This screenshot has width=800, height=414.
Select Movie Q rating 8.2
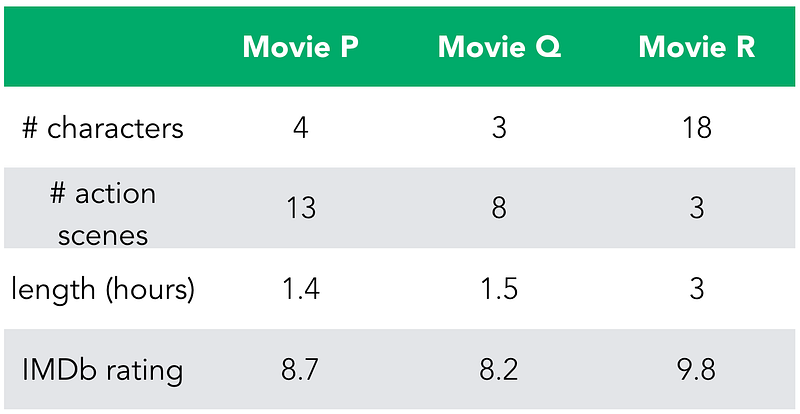click(499, 370)
